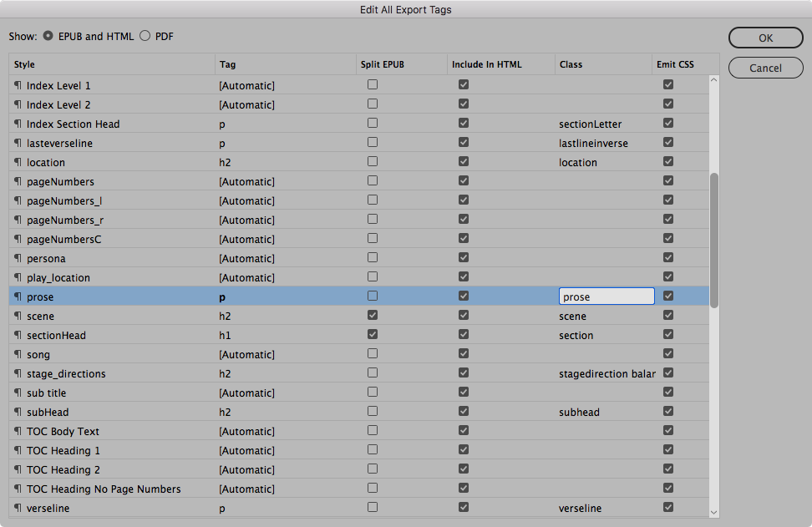The width and height of the screenshot is (812, 527).
Task: Click the style icon next to song
Action: [x=17, y=354]
